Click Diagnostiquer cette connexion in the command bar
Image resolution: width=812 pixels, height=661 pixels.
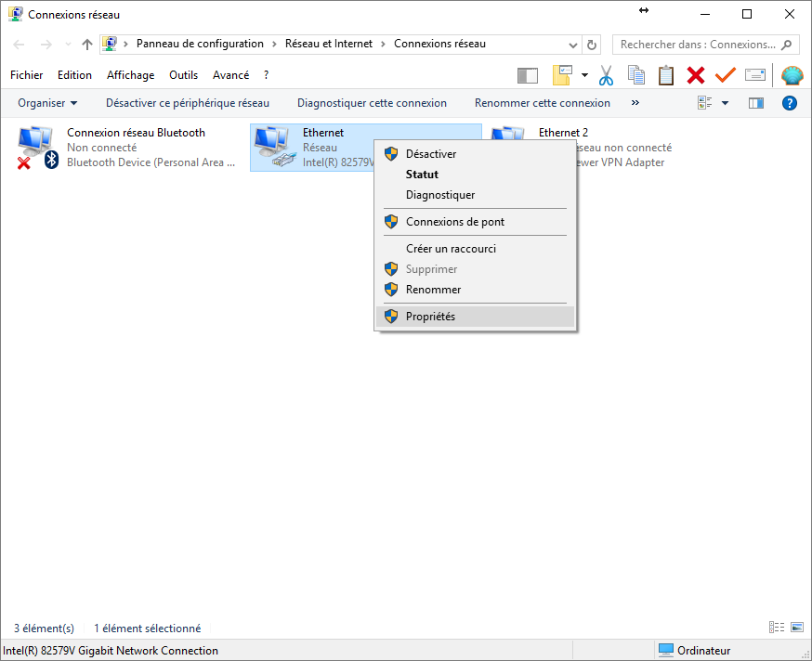[372, 103]
